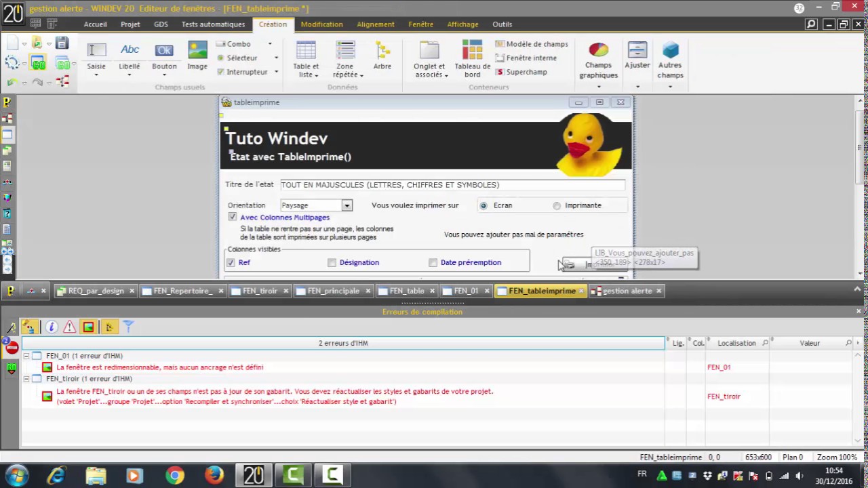The height and width of the screenshot is (488, 868).
Task: Enable the Désignation column checkbox
Action: [332, 262]
